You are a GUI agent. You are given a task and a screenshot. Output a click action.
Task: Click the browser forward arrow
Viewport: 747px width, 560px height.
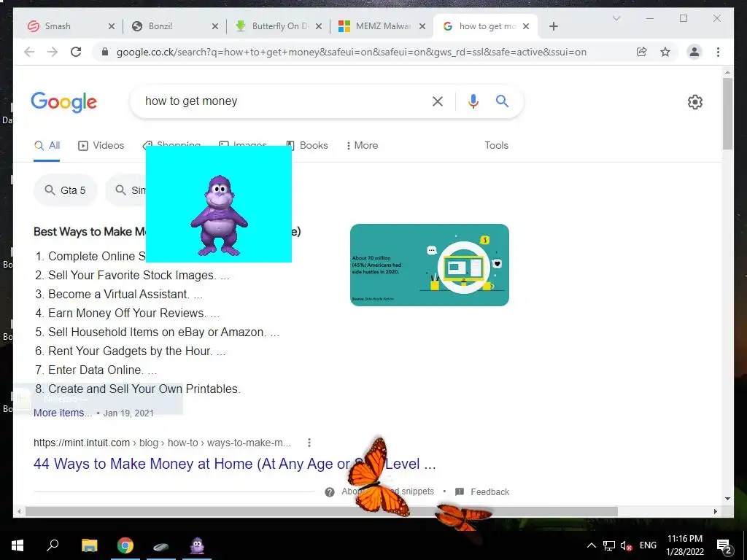pyautogui.click(x=53, y=52)
